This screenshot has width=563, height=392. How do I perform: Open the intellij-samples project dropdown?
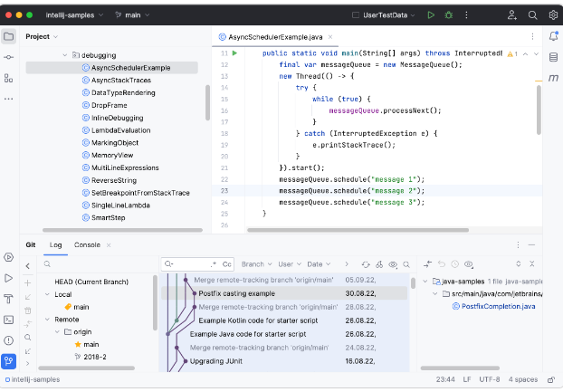click(74, 15)
